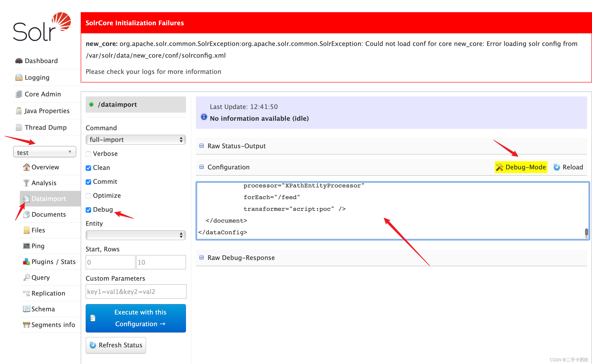This screenshot has width=592, height=364.
Task: Click the Core Admin server icon
Action: (19, 94)
